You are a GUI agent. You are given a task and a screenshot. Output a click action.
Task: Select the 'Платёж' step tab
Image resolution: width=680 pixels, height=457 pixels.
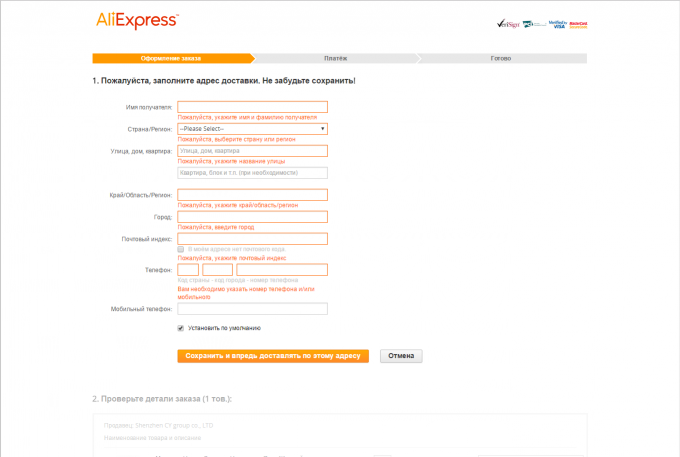336,58
